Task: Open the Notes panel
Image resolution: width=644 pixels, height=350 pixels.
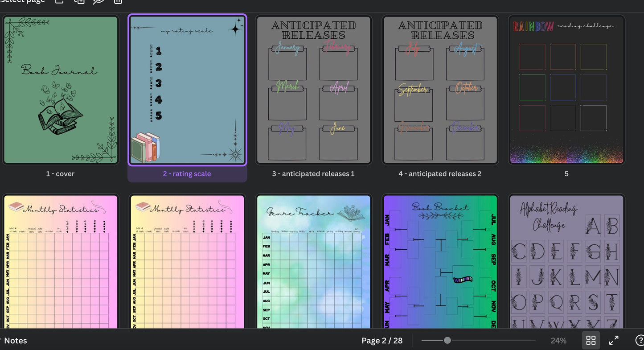Action: (x=14, y=341)
